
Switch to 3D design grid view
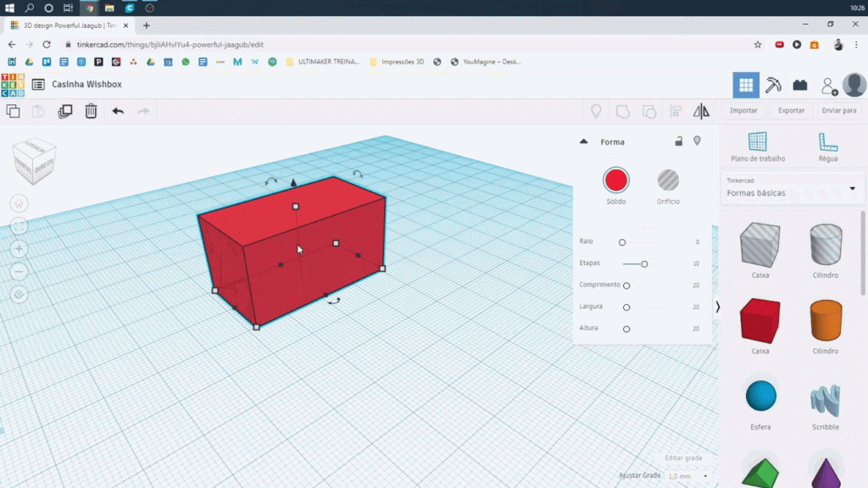(x=746, y=85)
